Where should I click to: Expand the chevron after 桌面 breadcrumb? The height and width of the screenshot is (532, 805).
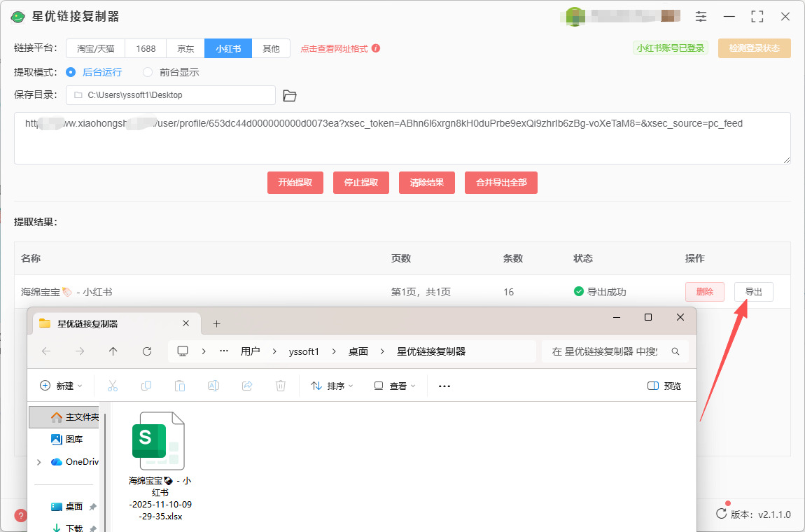382,352
